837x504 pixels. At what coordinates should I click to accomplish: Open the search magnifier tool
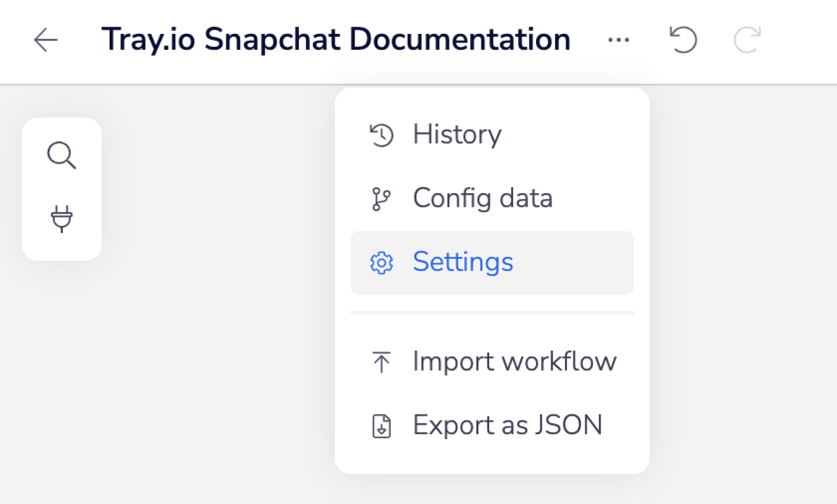tap(62, 155)
